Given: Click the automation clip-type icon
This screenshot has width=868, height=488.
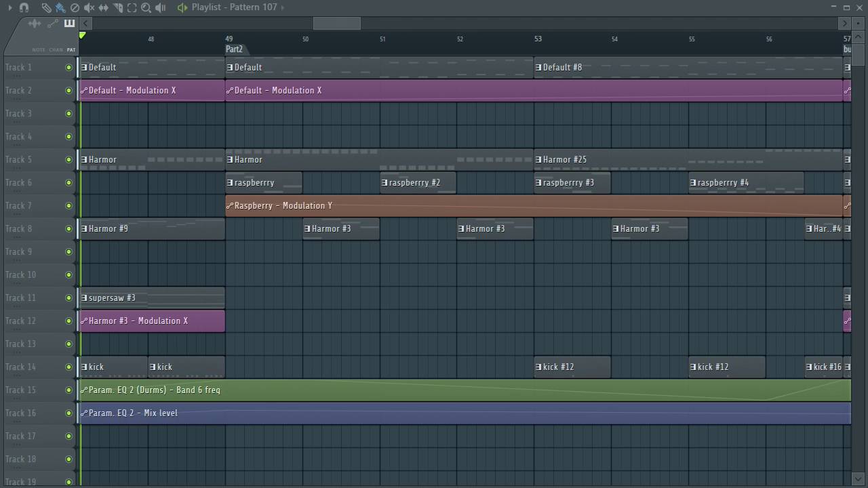Looking at the screenshot, I should point(52,24).
